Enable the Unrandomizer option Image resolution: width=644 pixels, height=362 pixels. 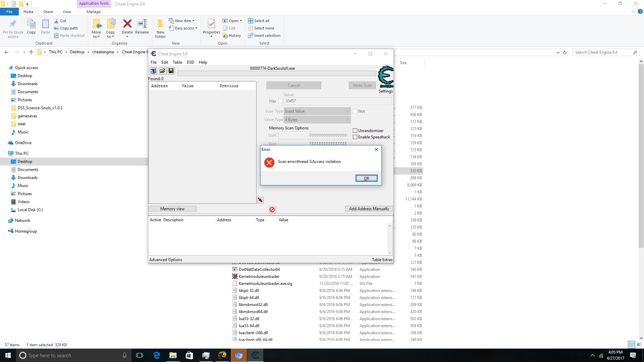coord(356,130)
